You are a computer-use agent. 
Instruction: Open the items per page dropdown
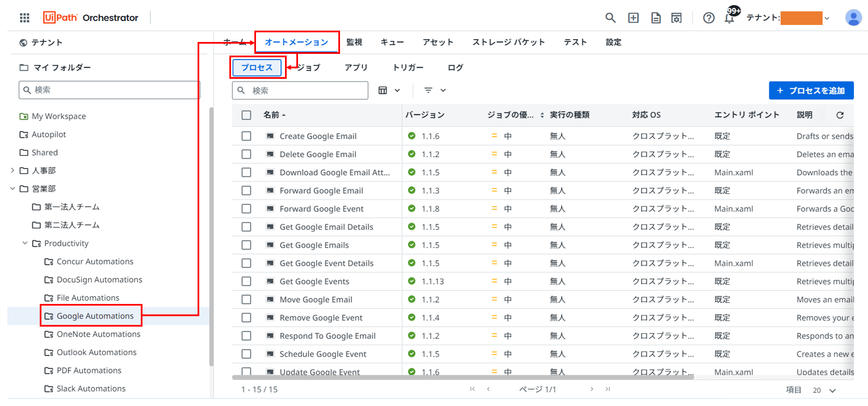[x=825, y=390]
